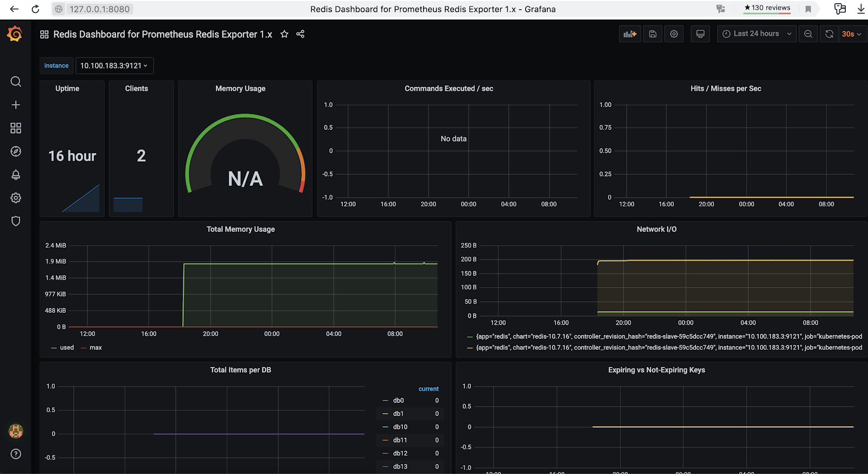Open Total Items per DB panel menu
The width and height of the screenshot is (868, 474).
(x=240, y=370)
